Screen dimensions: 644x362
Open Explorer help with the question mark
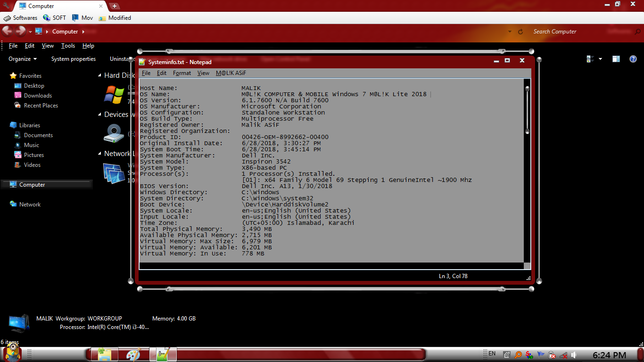[633, 59]
